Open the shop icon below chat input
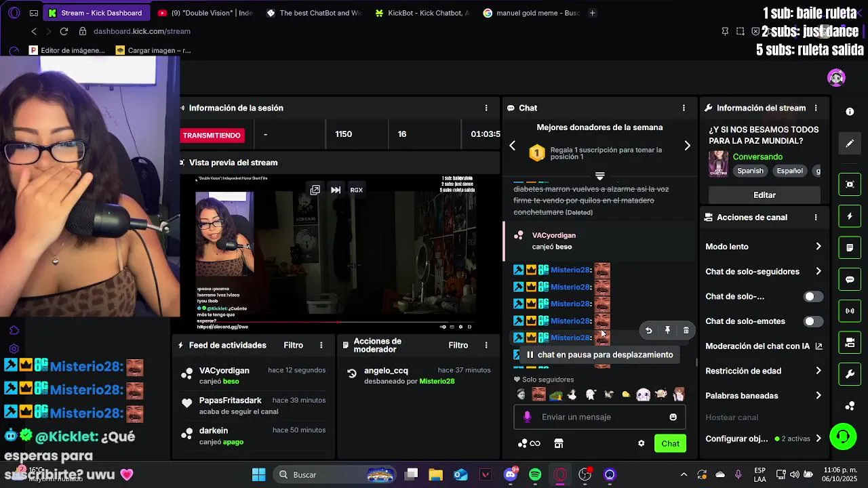This screenshot has height=488, width=868. (x=559, y=443)
